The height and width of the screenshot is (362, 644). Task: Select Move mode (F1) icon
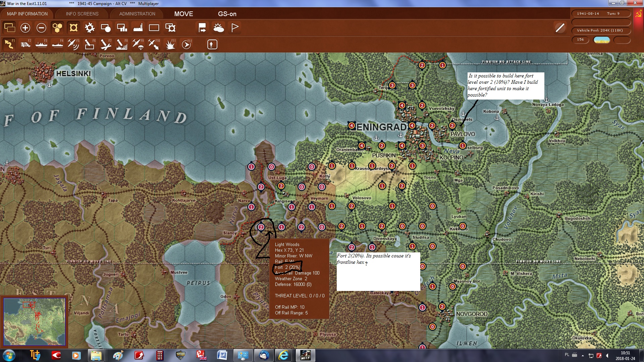pos(9,44)
